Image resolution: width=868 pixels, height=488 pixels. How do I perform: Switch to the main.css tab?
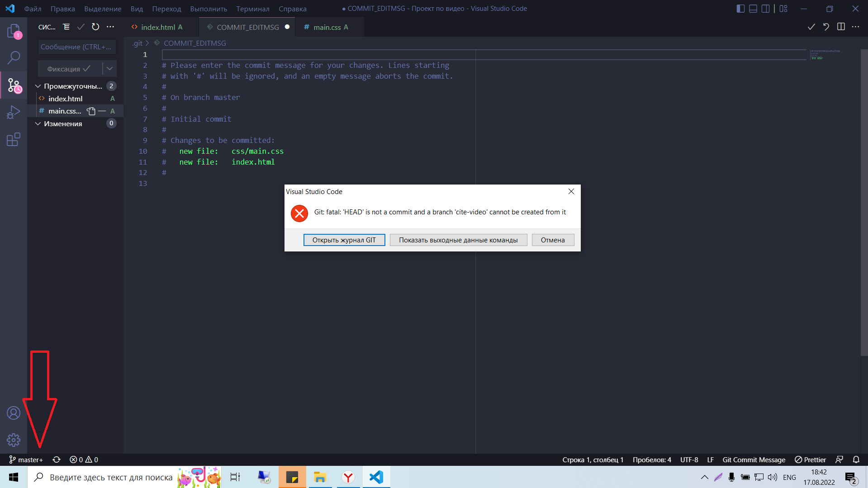click(x=330, y=27)
